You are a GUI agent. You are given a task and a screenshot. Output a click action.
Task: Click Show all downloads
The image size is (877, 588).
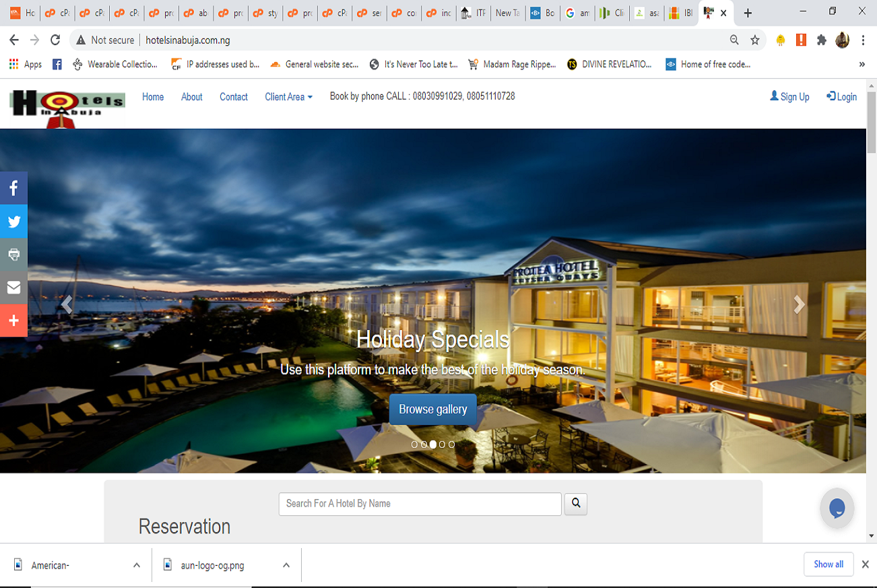point(829,564)
